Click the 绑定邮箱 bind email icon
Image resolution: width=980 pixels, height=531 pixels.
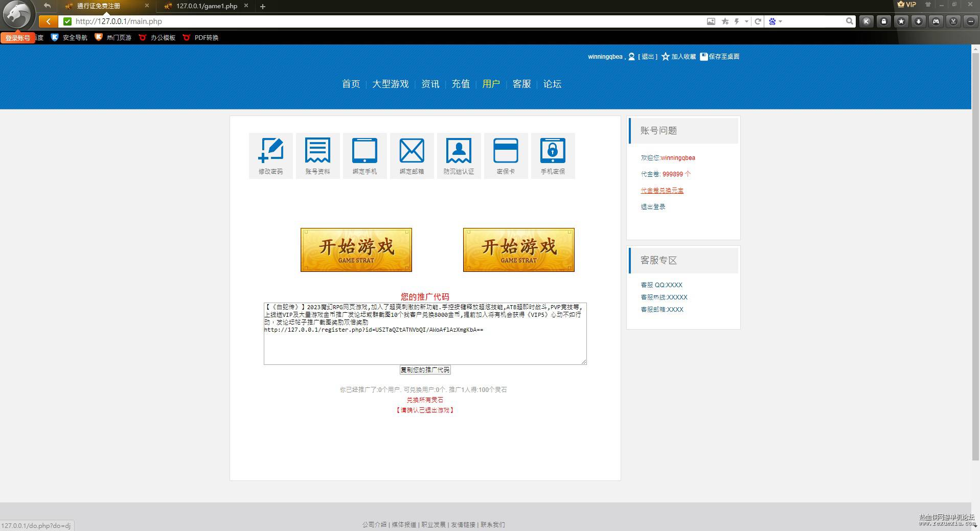tap(412, 156)
